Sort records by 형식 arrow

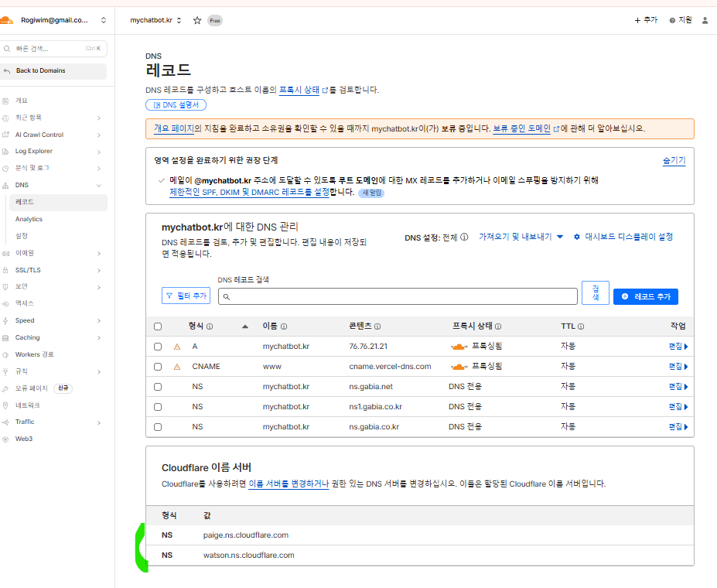tap(245, 326)
